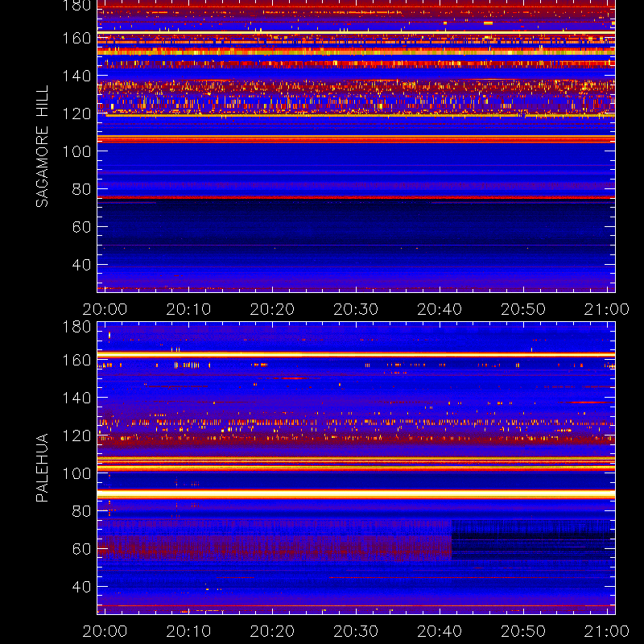Image resolution: width=644 pixels, height=644 pixels.
Task: Click the 20:10 time label of Palehua plot
Action: point(188,631)
